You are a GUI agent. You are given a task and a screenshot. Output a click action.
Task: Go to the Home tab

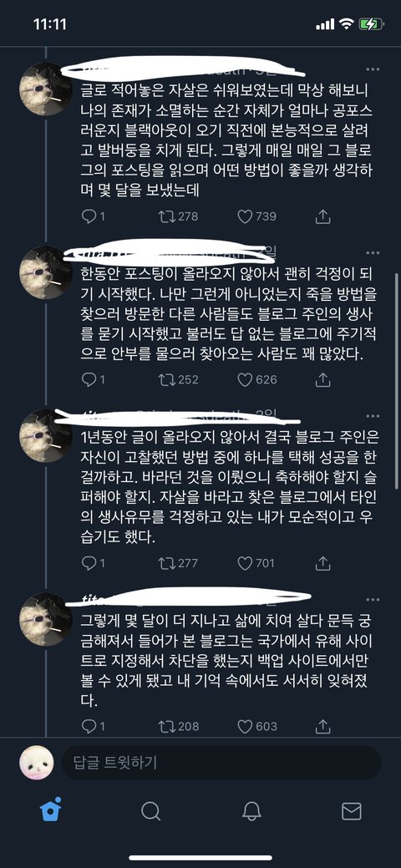click(50, 811)
